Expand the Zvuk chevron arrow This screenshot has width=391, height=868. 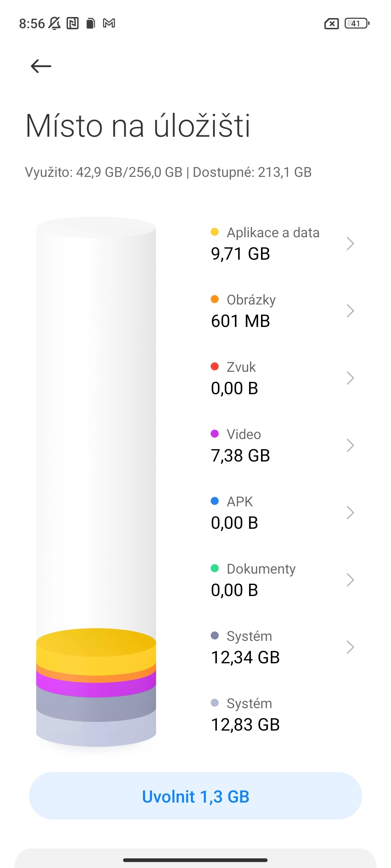pyautogui.click(x=350, y=378)
